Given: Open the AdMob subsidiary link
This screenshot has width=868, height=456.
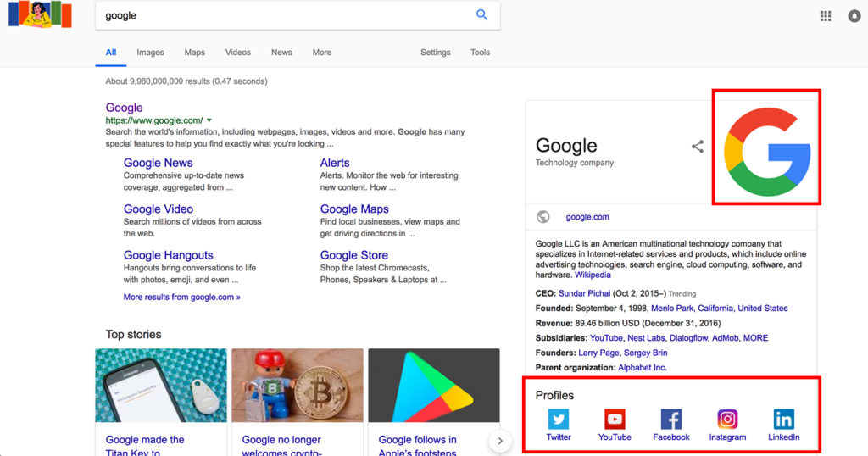Looking at the screenshot, I should coord(725,337).
